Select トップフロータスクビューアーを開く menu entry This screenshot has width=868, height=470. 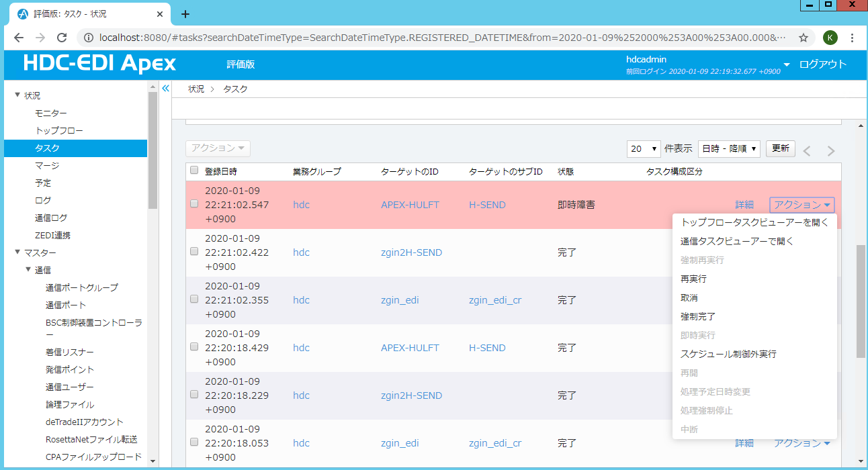pos(754,222)
